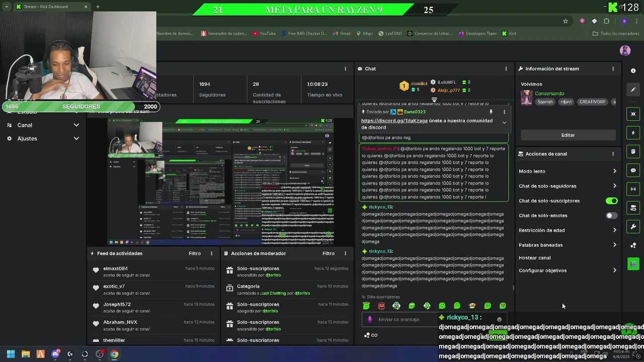The width and height of the screenshot is (644, 362).
Task: Disable Chat de solo-suscriptores toggle
Action: pos(611,201)
